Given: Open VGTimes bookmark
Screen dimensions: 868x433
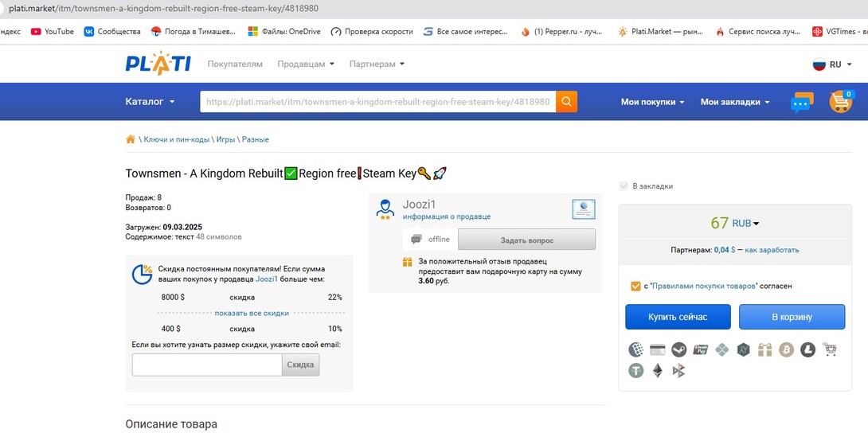Looking at the screenshot, I should click(839, 32).
